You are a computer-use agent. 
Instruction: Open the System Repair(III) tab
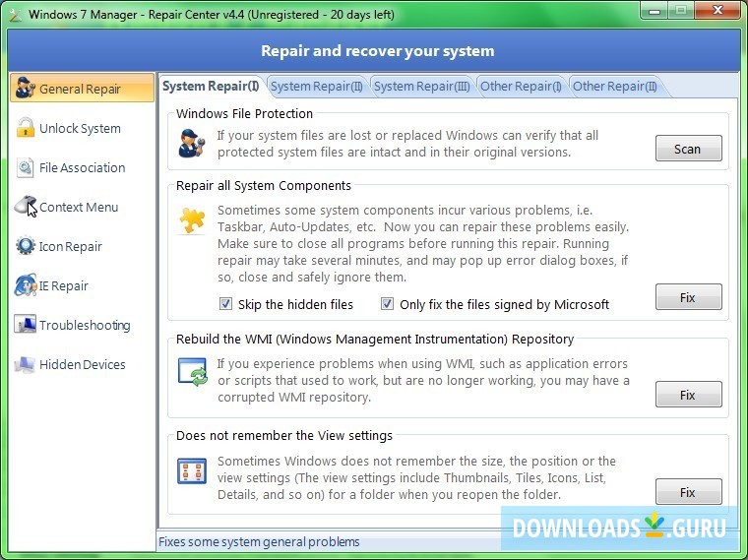pyautogui.click(x=421, y=87)
